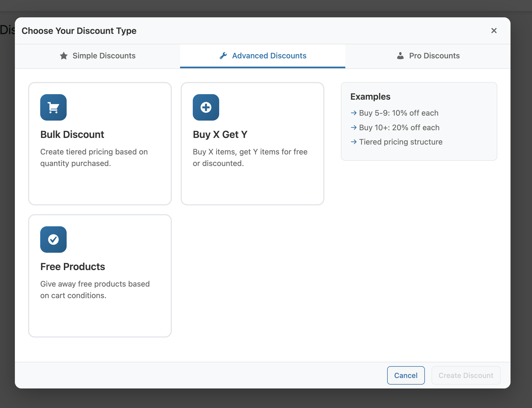Click the person icon on Pro Discounts
The height and width of the screenshot is (408, 532).
tap(400, 56)
